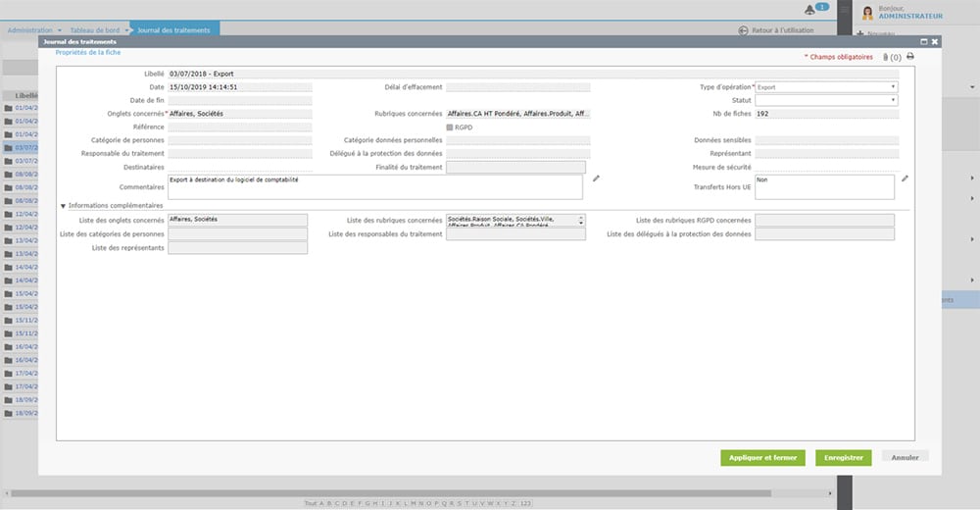980x510 pixels.
Task: Click the Finalité du traitement field
Action: click(x=515, y=167)
